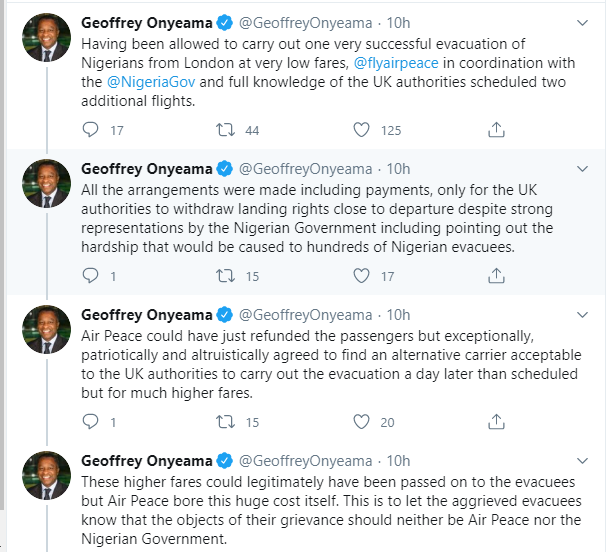Image resolution: width=608 pixels, height=552 pixels.
Task: Like the tweet with 20 likes
Action: click(x=362, y=422)
